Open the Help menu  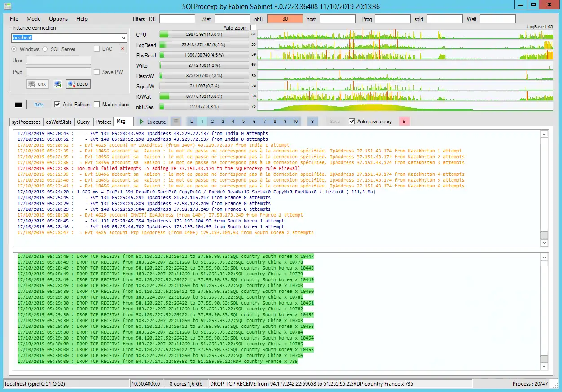[x=82, y=19]
